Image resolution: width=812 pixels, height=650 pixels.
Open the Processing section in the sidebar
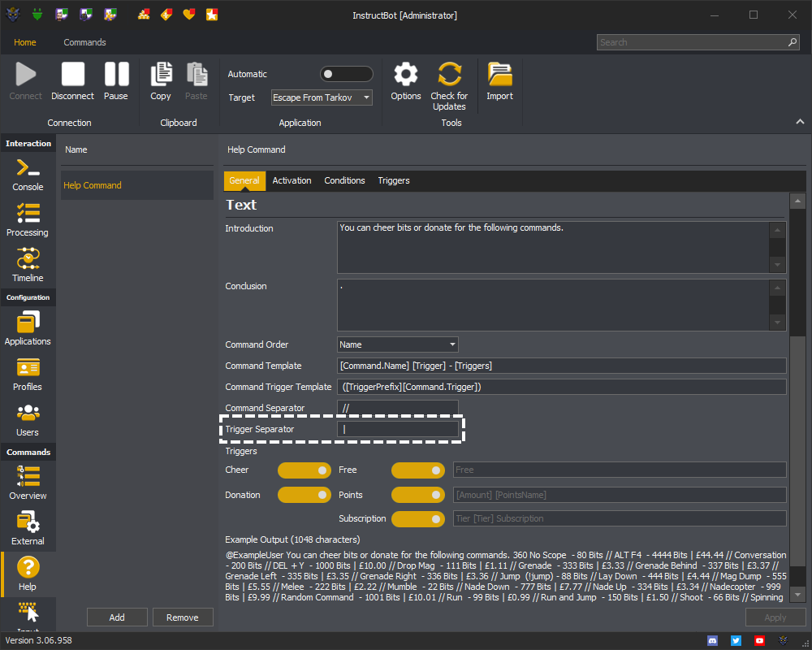tap(28, 220)
